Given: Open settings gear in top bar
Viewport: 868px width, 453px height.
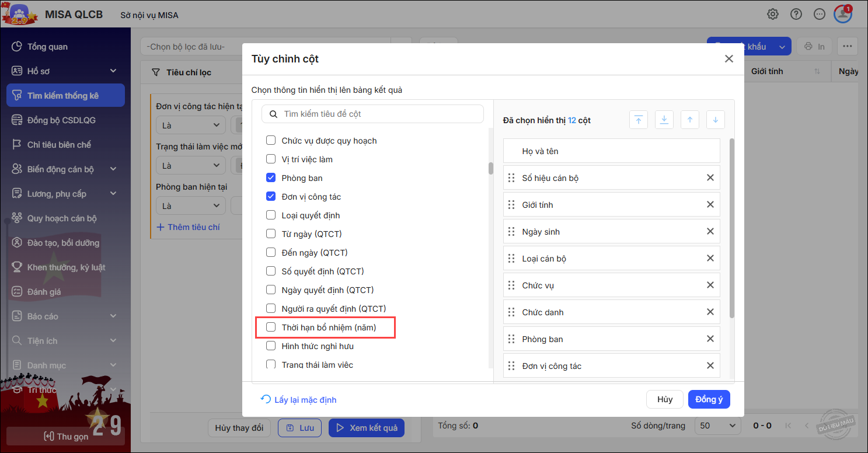Looking at the screenshot, I should tap(773, 15).
